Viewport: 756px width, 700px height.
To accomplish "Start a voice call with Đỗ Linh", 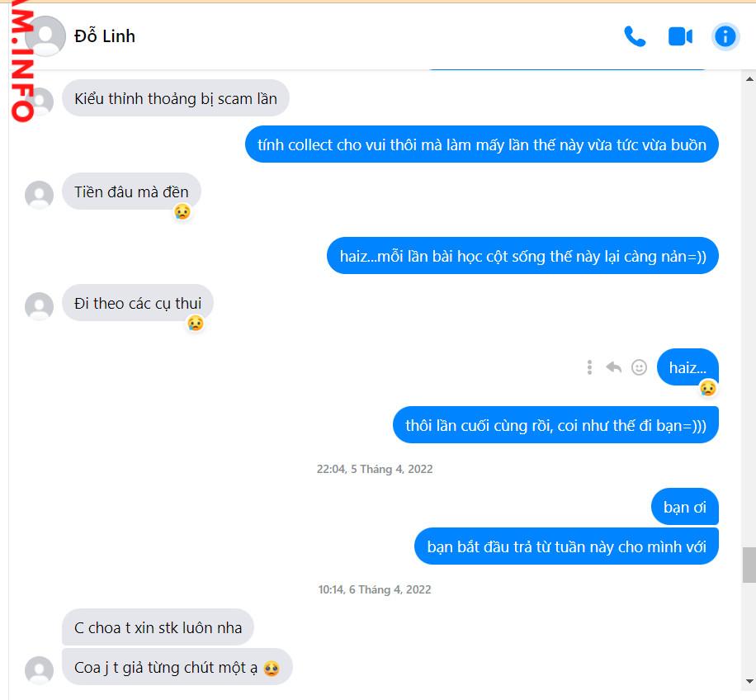I will tap(635, 36).
